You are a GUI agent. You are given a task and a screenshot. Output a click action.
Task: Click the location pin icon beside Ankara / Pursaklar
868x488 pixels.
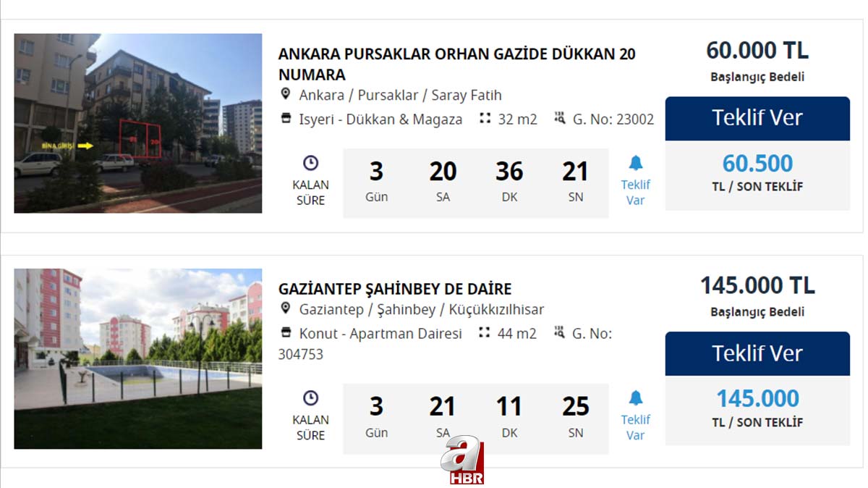tap(285, 95)
